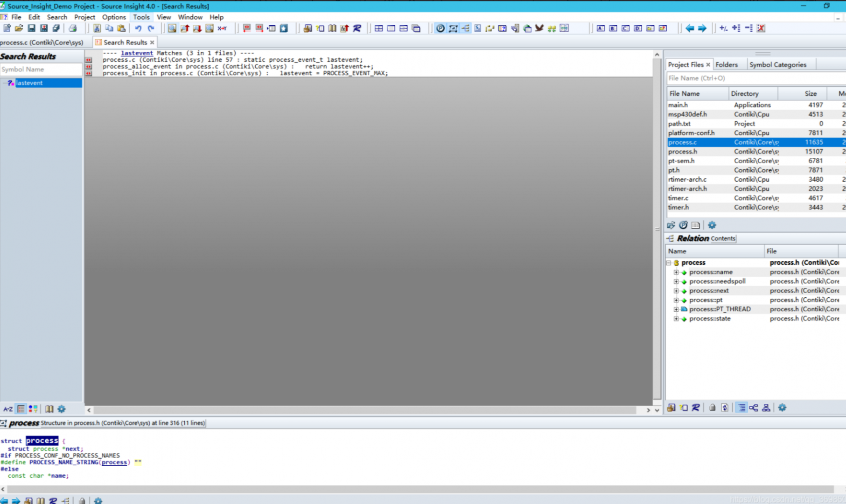Expand the process::PT_THREAD relation node
This screenshot has width=846, height=504.
[676, 309]
